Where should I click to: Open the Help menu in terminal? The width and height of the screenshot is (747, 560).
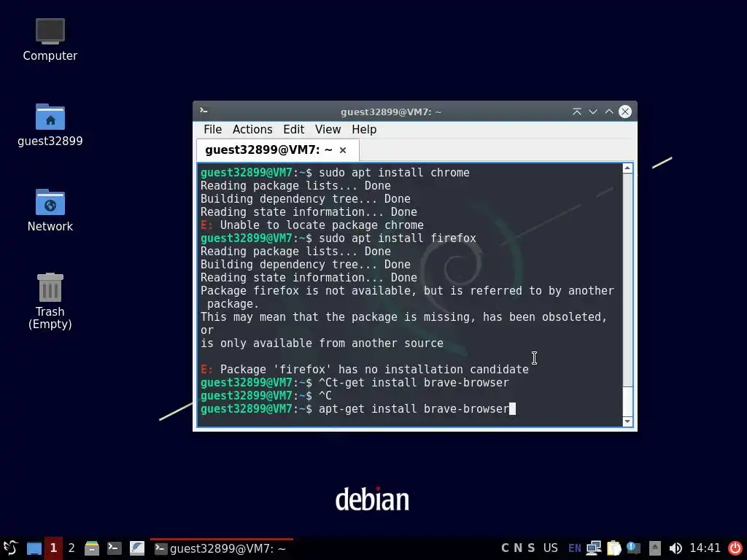pyautogui.click(x=364, y=130)
